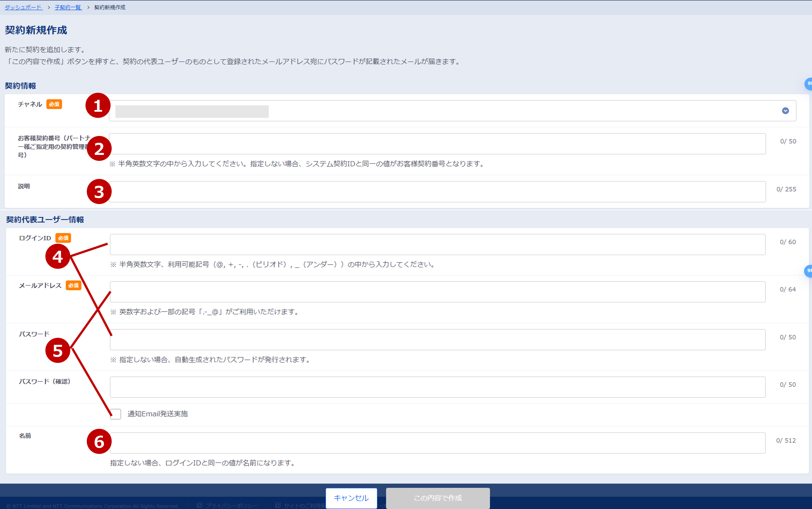Click the chevron arrow on the channel field
The image size is (812, 509).
pos(785,110)
